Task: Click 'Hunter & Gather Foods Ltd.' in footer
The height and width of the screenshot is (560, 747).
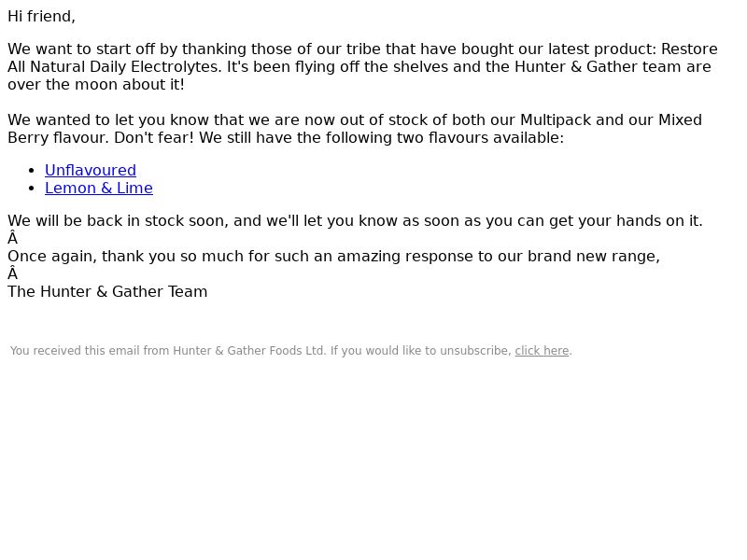Action: pos(249,351)
